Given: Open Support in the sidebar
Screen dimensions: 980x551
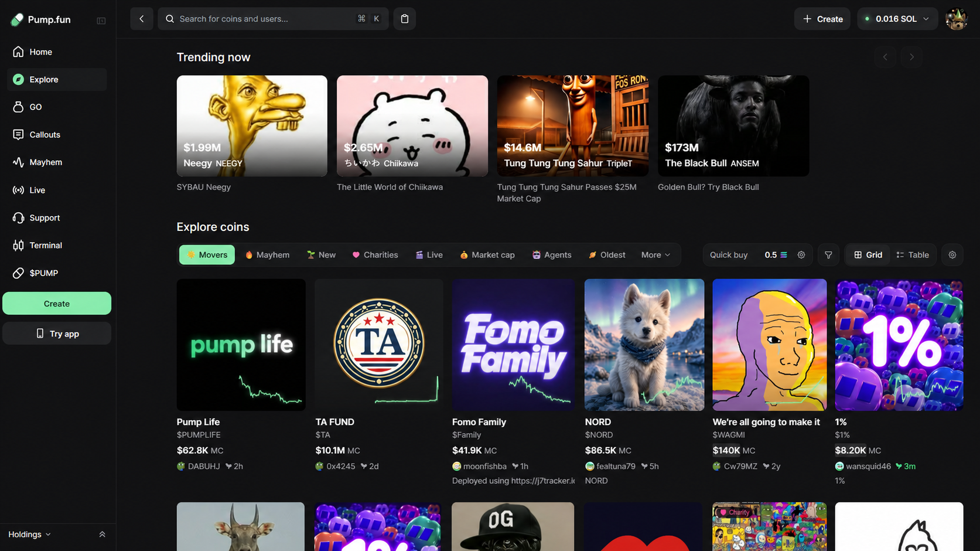Looking at the screenshot, I should (57, 217).
